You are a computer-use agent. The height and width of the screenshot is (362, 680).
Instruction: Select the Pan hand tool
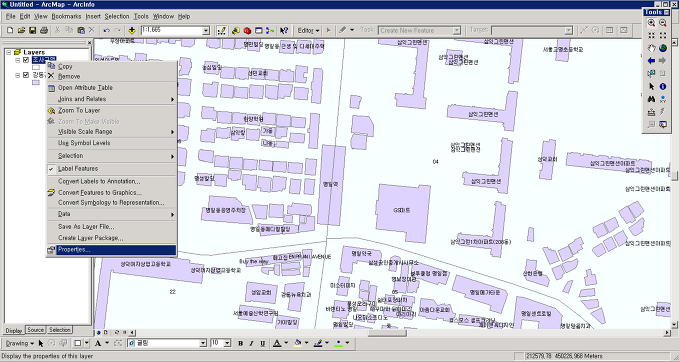(x=651, y=48)
